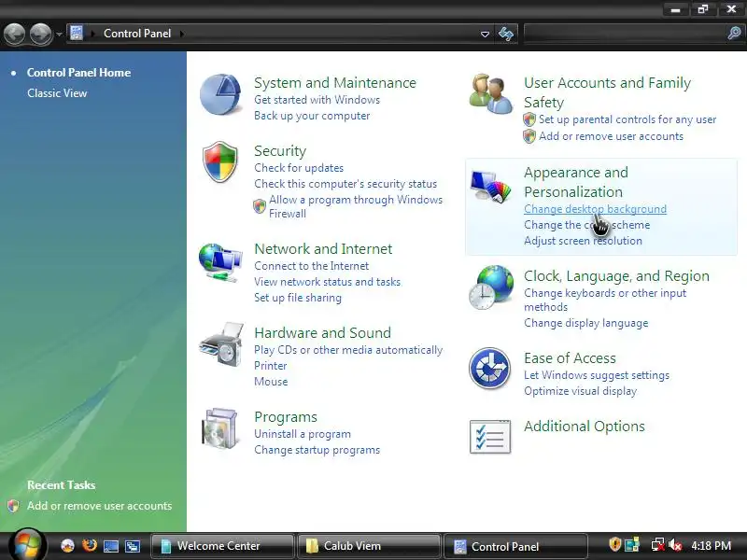The width and height of the screenshot is (747, 560).
Task: Click Change desktop background
Action: click(x=595, y=209)
